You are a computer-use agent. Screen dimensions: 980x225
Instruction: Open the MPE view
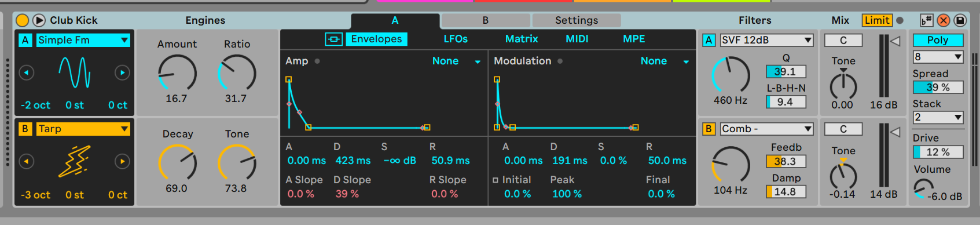634,39
